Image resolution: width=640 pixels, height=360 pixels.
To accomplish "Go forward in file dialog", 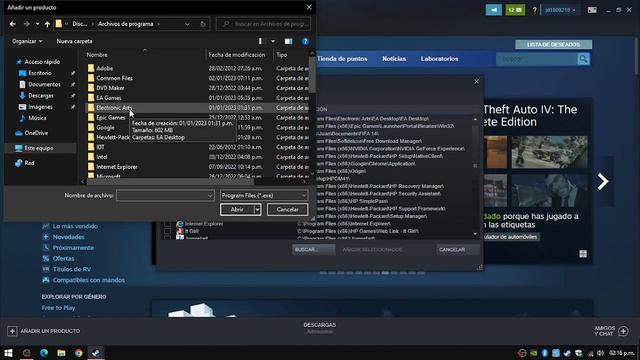I will [x=27, y=24].
